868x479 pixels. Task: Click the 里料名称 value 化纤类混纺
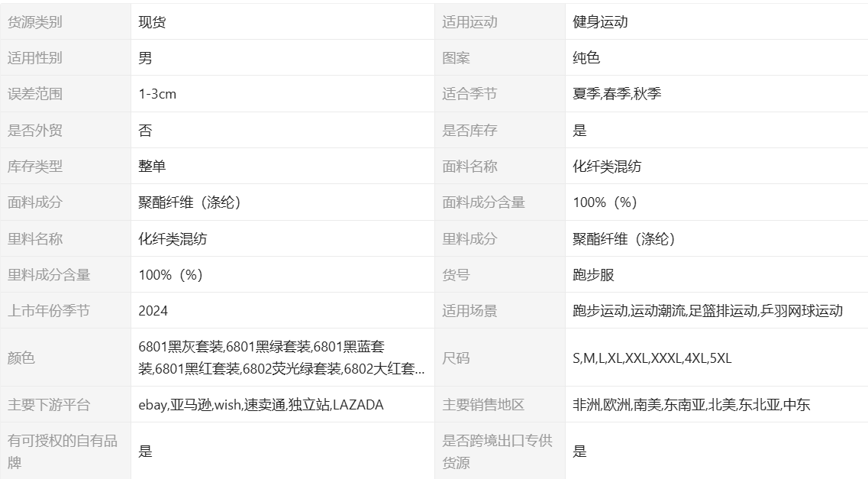[x=173, y=239]
